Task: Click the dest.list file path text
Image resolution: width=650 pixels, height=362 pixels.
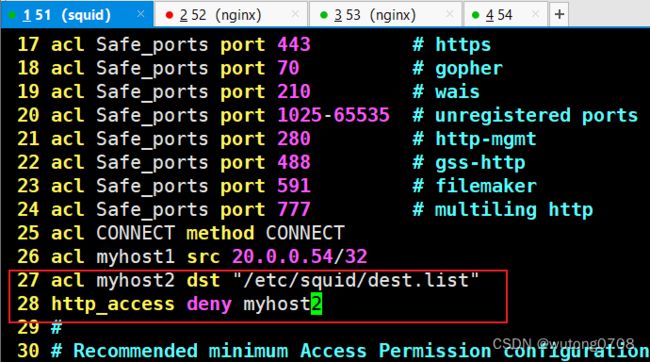Action: pos(356,280)
